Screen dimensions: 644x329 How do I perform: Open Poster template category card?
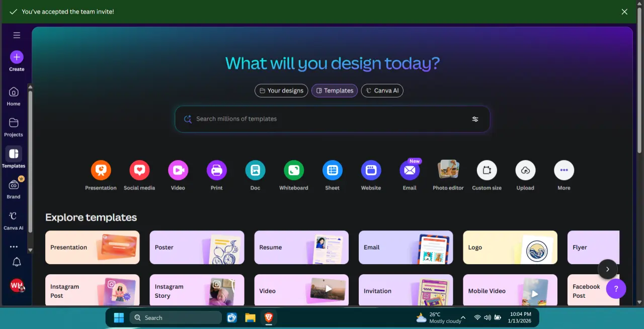[197, 248]
